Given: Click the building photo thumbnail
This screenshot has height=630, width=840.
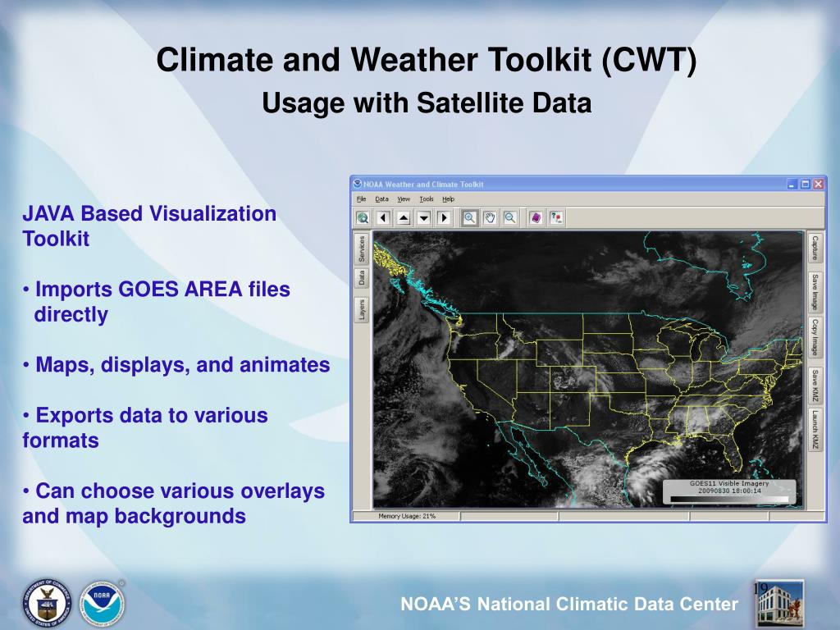Looking at the screenshot, I should (779, 604).
